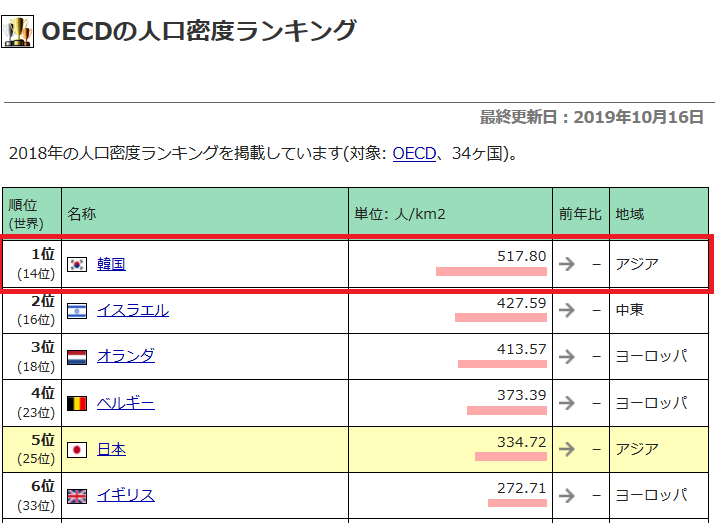The width and height of the screenshot is (715, 525).
Task: Click the United Kingdom flag icon
Action: click(x=77, y=496)
